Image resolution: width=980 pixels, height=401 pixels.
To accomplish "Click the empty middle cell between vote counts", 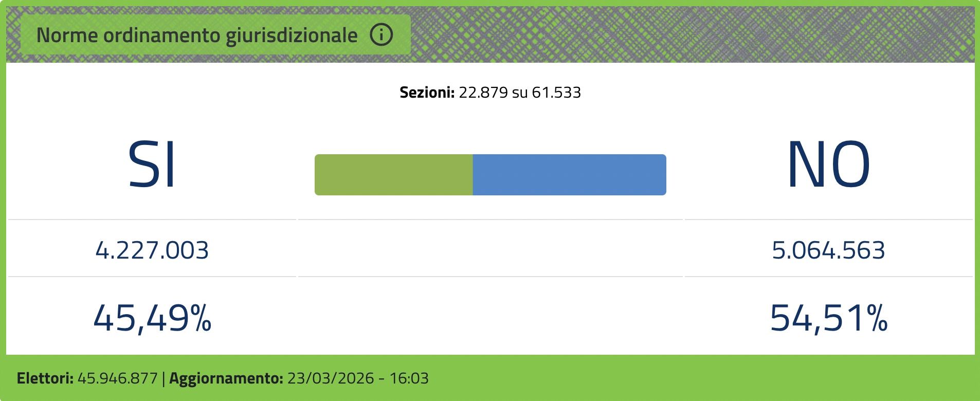I will pyautogui.click(x=491, y=248).
